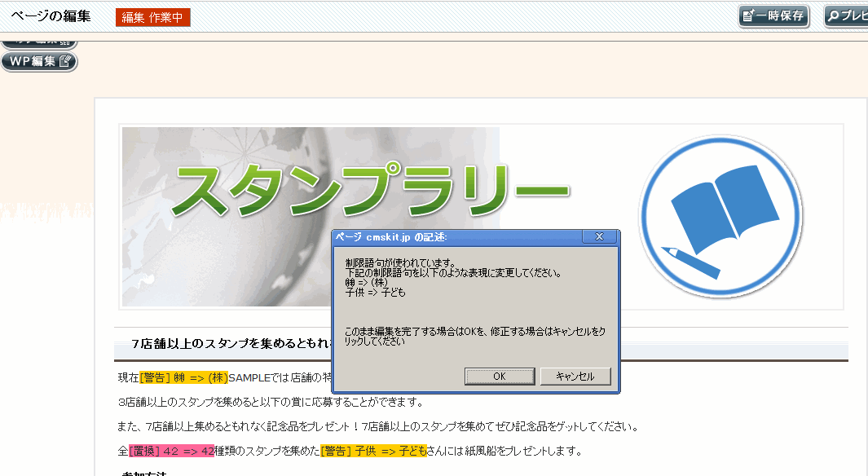Click the 編集 作業中 status badge
This screenshot has width=868, height=476.
pos(152,17)
